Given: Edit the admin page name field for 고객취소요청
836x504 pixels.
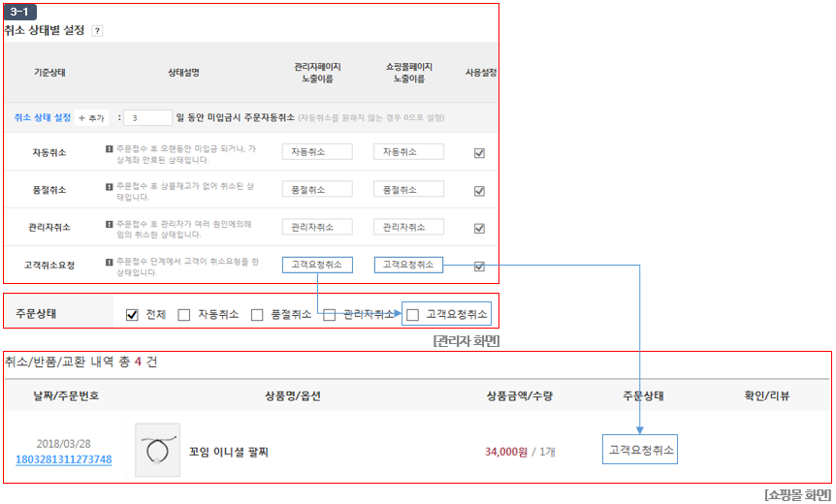Looking at the screenshot, I should tap(317, 265).
